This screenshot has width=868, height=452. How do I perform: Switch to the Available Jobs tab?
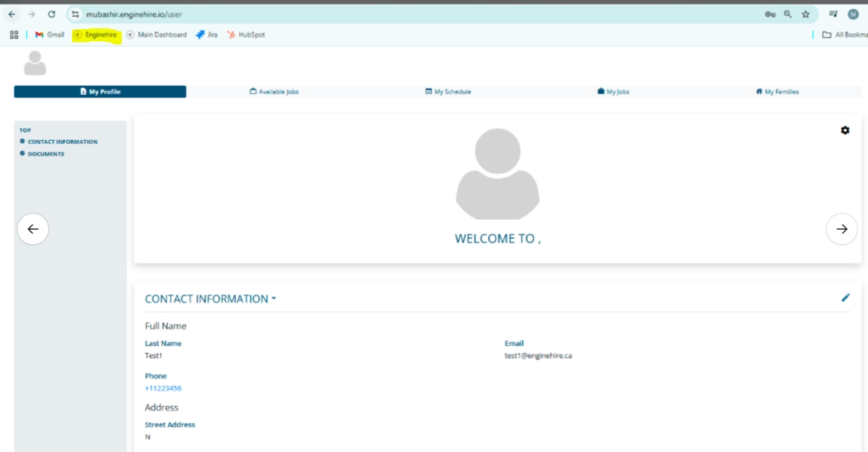[x=274, y=92]
